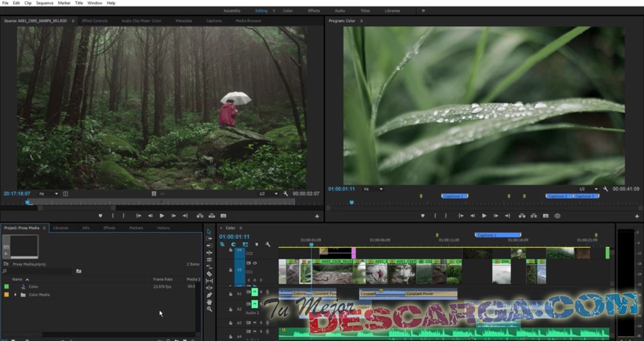This screenshot has height=341, width=644.
Task: Open Editing workspace menu icon
Action: 274,11
